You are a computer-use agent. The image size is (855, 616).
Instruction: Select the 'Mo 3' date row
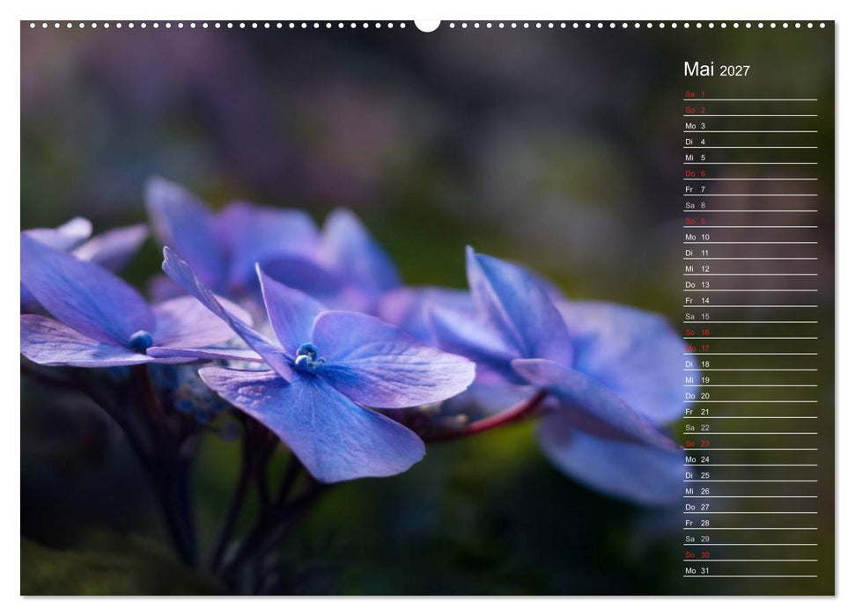coord(750,125)
